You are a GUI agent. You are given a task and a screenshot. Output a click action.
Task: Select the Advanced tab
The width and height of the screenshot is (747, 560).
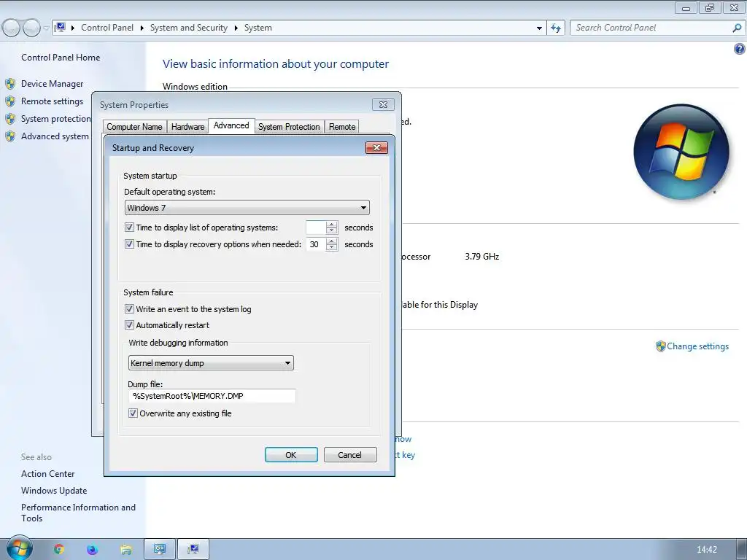coord(231,125)
